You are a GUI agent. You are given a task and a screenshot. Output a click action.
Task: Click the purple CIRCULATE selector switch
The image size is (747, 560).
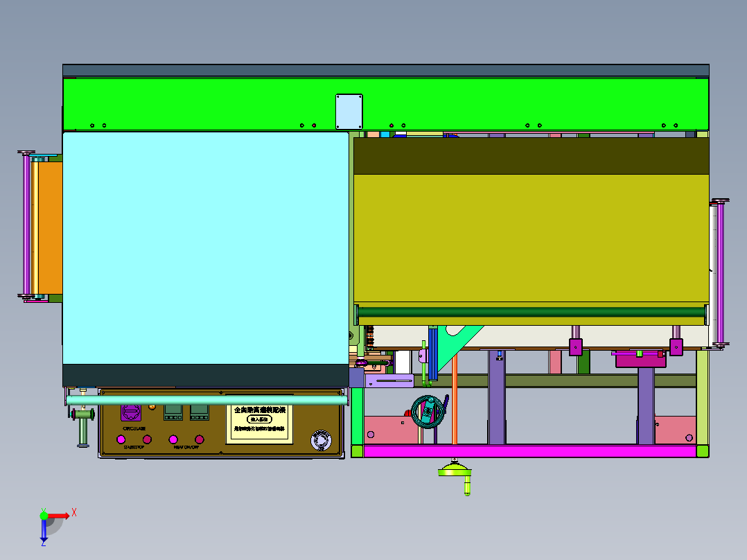click(130, 412)
